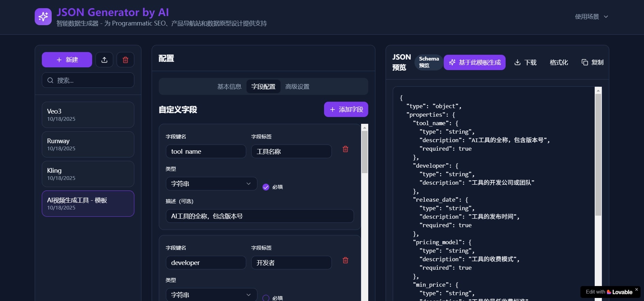
Task: Uncheck 必填 for tool name field
Action: 266,187
